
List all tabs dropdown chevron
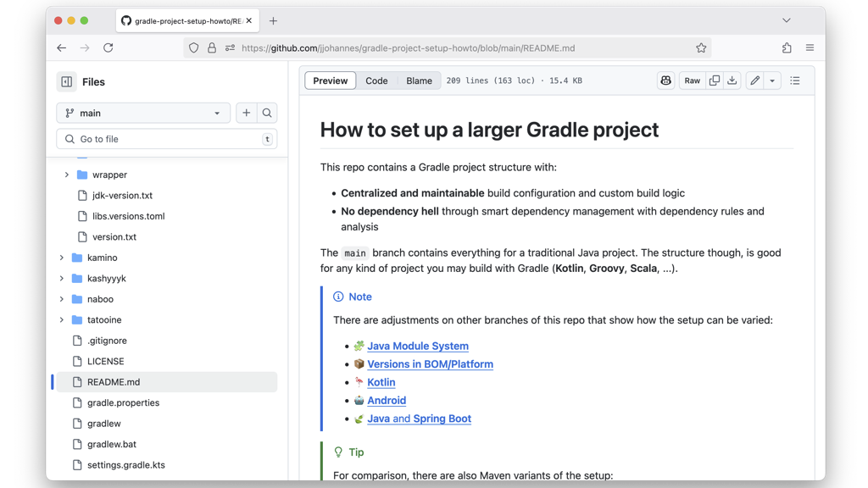click(786, 20)
